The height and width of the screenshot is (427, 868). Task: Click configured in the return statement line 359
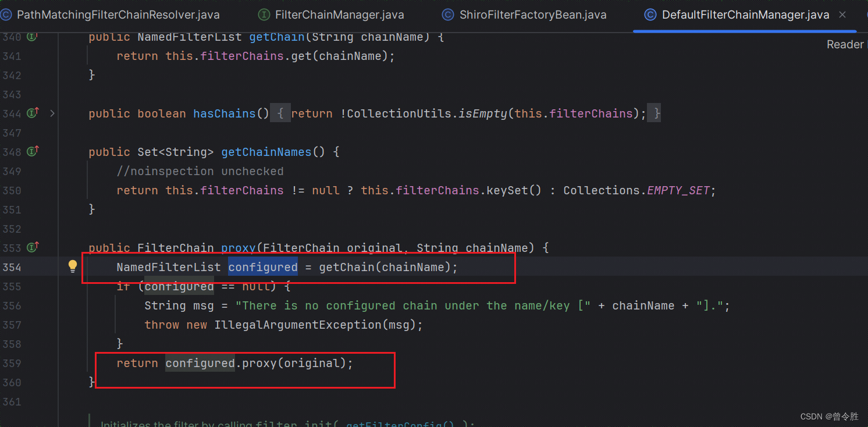(x=200, y=363)
